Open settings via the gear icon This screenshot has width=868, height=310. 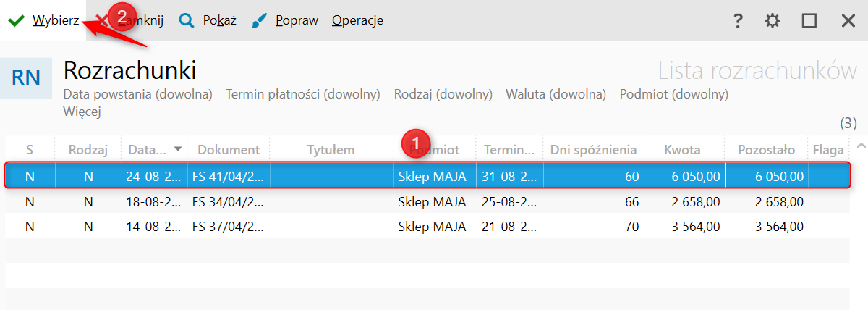click(x=773, y=21)
